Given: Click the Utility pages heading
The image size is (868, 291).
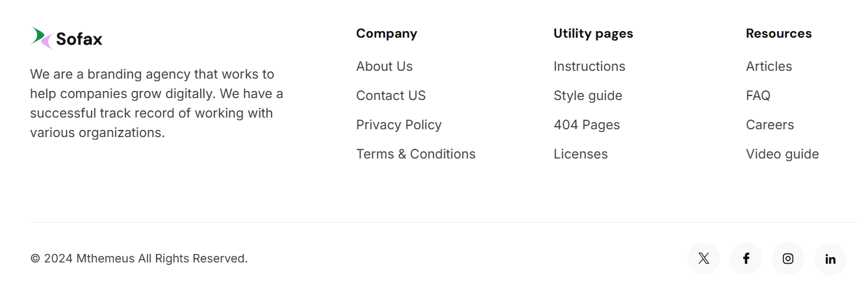Looking at the screenshot, I should pyautogui.click(x=593, y=33).
